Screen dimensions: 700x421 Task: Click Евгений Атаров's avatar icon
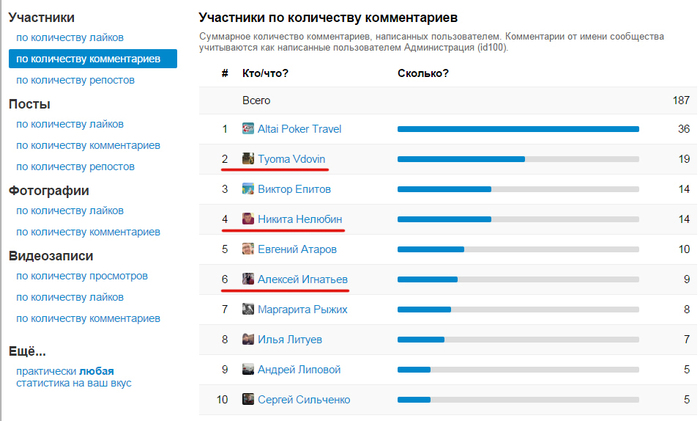pyautogui.click(x=248, y=249)
